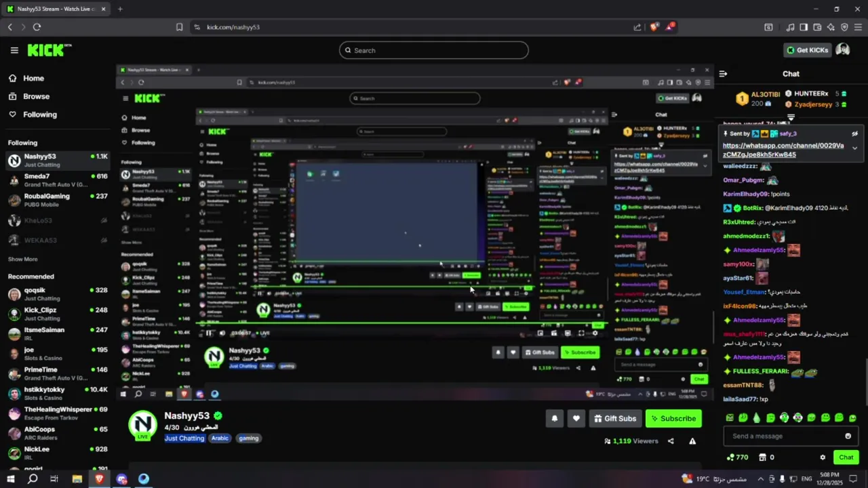This screenshot has height=488, width=868.
Task: Expand the Following list with Show More
Action: pos(22,260)
